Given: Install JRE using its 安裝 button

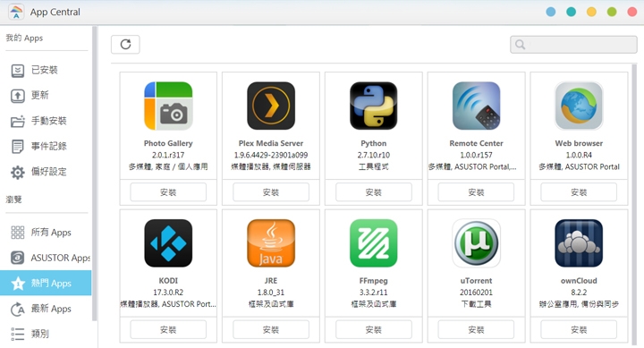Looking at the screenshot, I should pos(271,329).
